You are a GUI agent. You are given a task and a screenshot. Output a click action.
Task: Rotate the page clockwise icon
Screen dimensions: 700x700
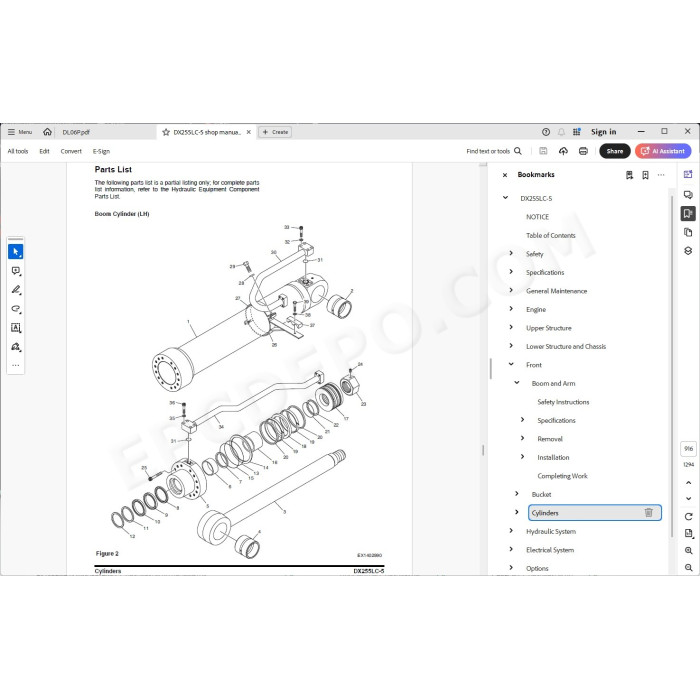click(688, 517)
